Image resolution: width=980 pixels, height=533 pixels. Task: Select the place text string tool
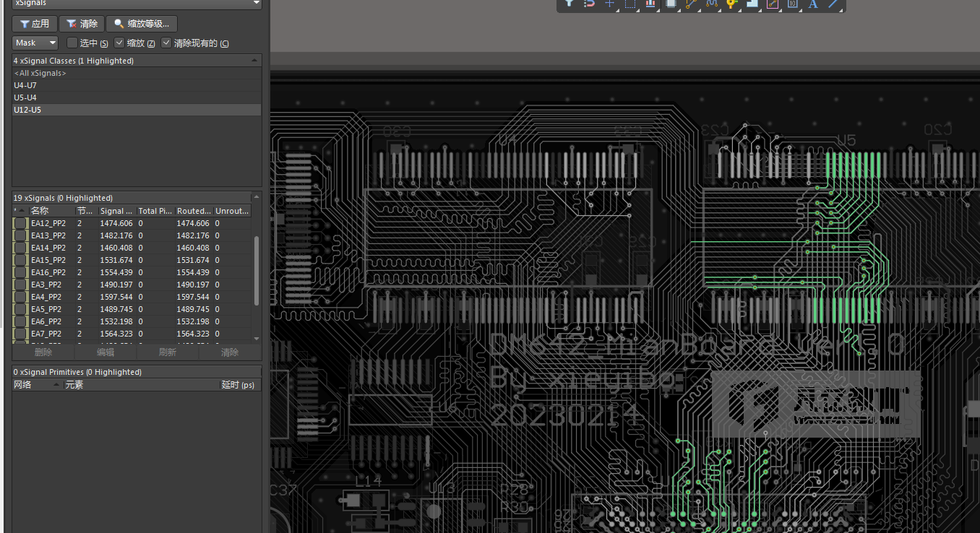(812, 4)
